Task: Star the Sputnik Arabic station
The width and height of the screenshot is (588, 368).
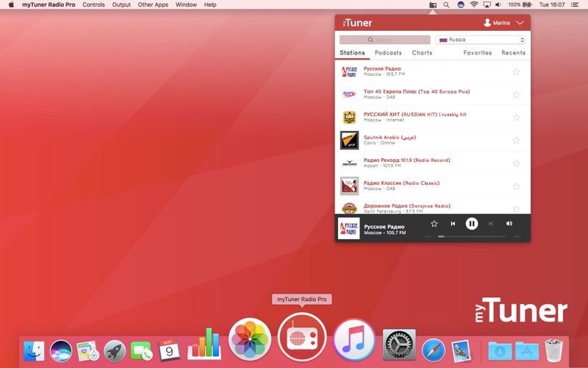Action: pos(517,141)
